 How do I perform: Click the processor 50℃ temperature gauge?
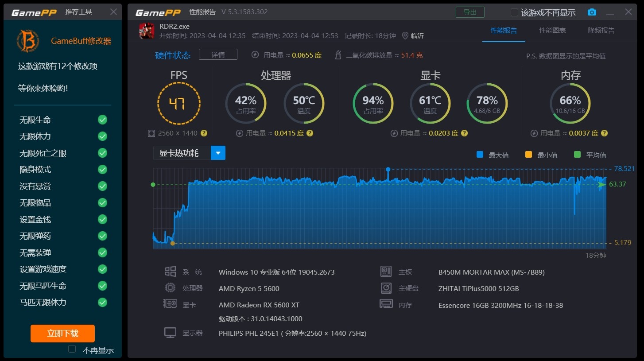point(304,104)
